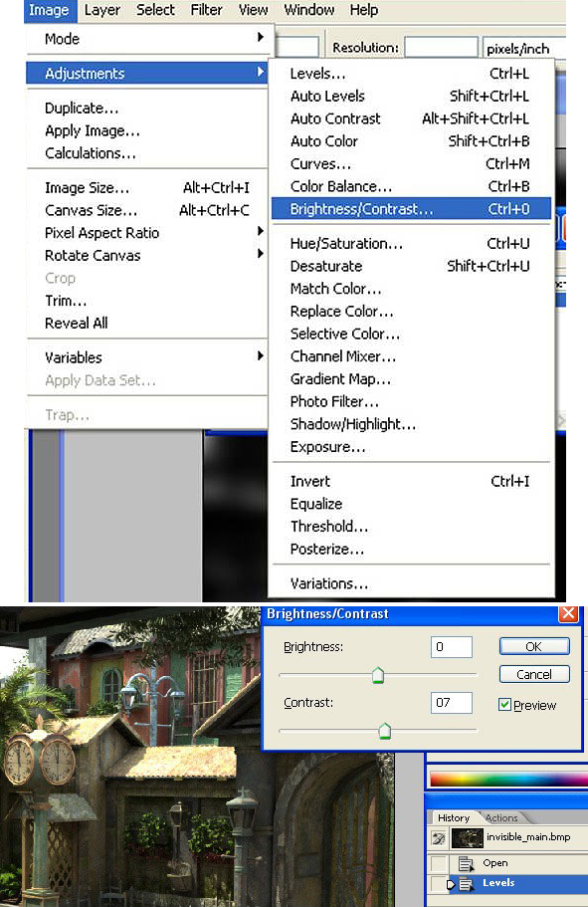Viewport: 588px width, 907px height.
Task: Open Match Color adjustment
Action: point(411,289)
